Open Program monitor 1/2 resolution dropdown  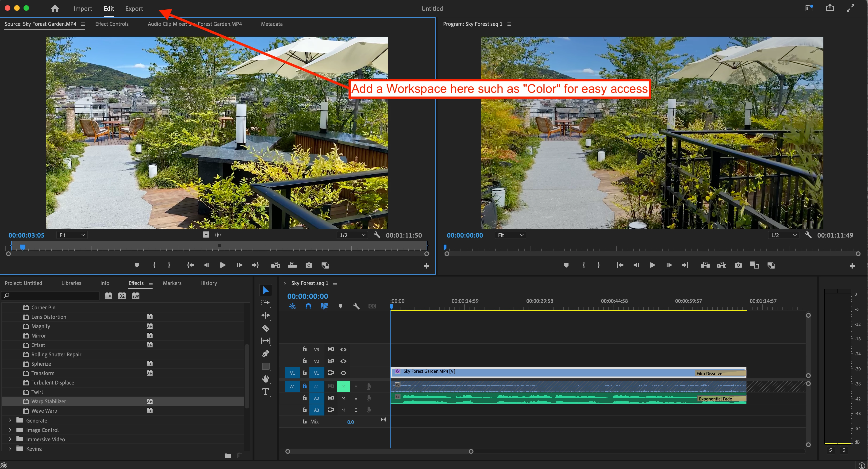784,235
